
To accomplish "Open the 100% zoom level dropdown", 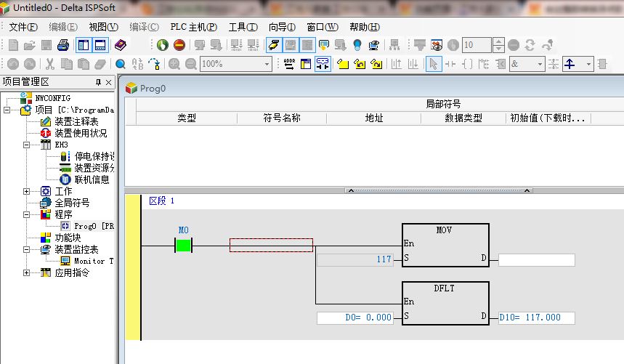I will (267, 64).
